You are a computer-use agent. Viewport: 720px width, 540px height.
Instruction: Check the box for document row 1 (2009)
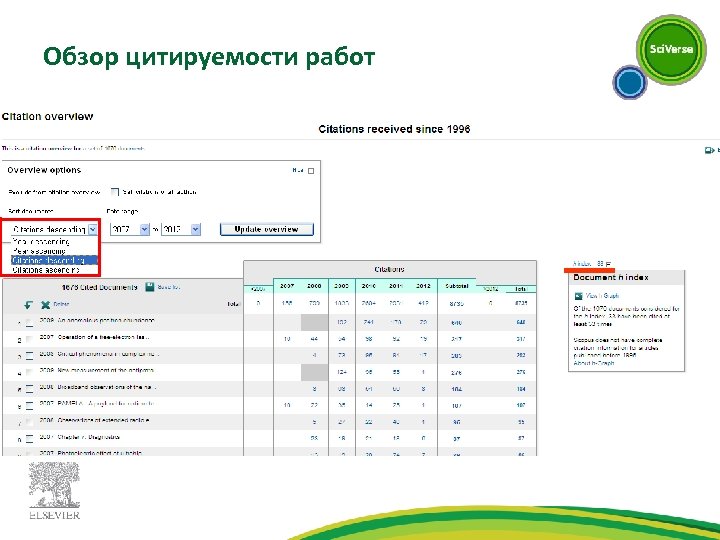29,323
